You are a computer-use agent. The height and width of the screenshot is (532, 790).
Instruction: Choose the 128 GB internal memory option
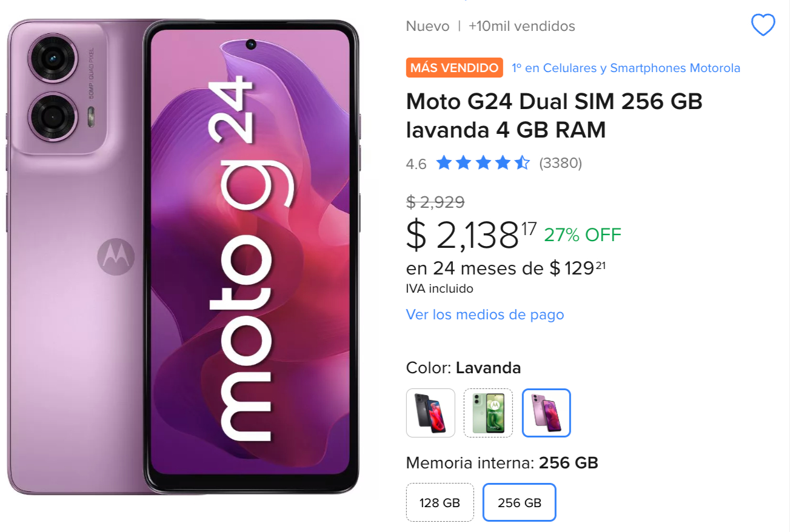tap(440, 502)
